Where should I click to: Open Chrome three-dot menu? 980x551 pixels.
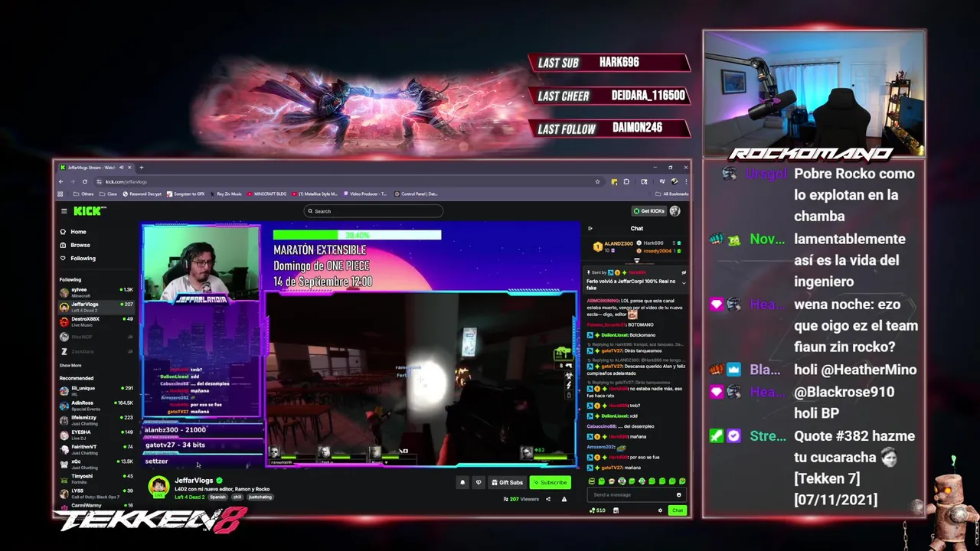[685, 181]
